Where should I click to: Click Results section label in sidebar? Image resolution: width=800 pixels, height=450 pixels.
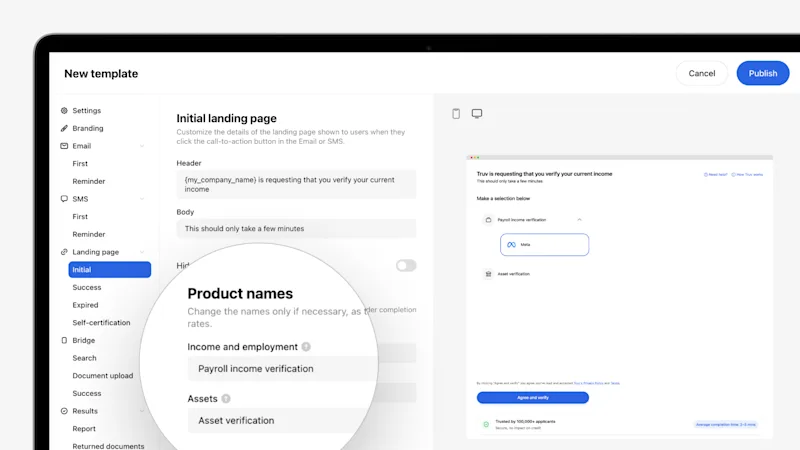point(85,411)
